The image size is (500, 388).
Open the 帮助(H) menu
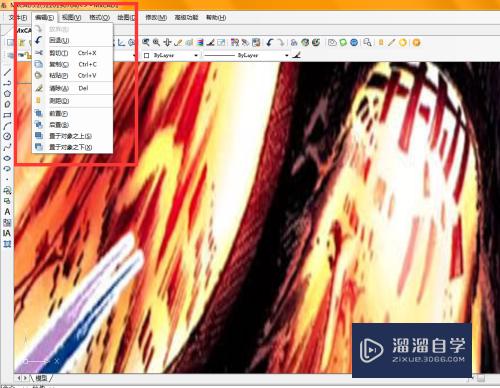click(216, 17)
